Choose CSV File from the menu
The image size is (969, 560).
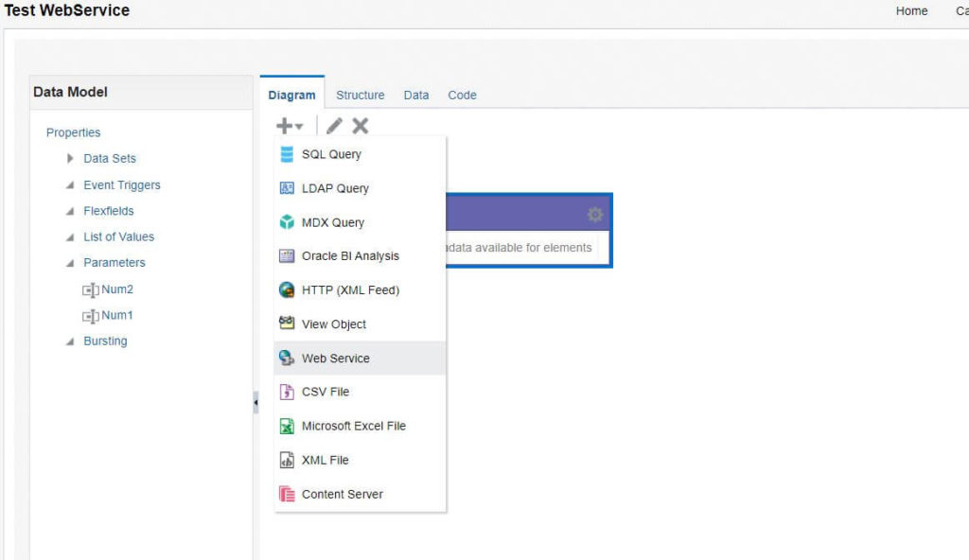[x=360, y=392]
